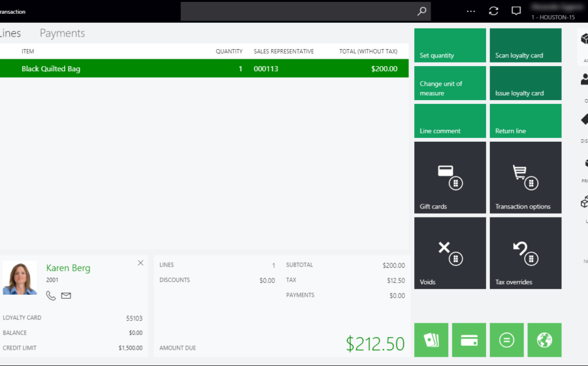The width and height of the screenshot is (588, 366).
Task: Click the Return line tile
Action: pos(525,121)
